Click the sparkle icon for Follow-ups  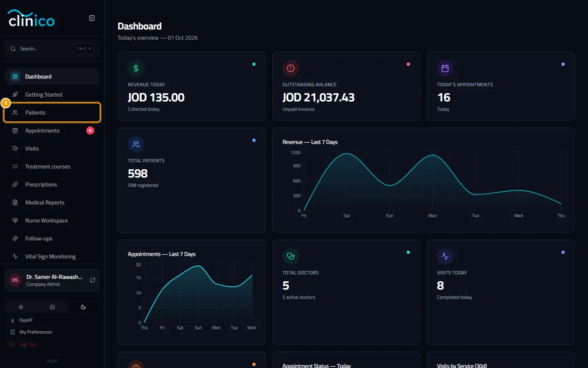coord(15,238)
